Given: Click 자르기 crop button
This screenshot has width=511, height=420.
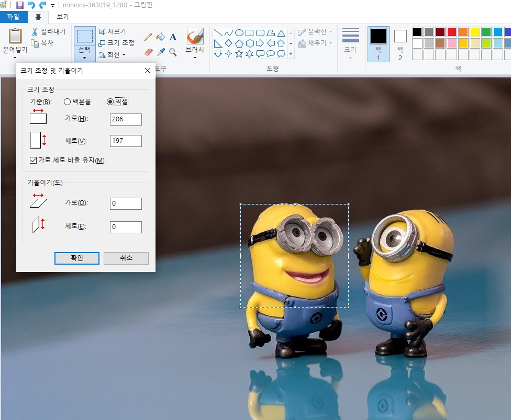Looking at the screenshot, I should click(113, 31).
